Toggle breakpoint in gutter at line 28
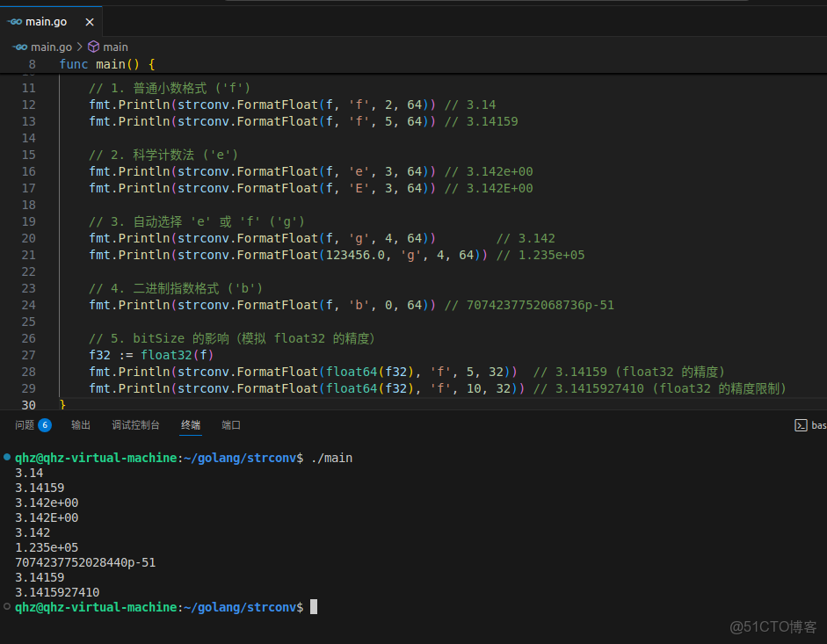 click(x=11, y=372)
